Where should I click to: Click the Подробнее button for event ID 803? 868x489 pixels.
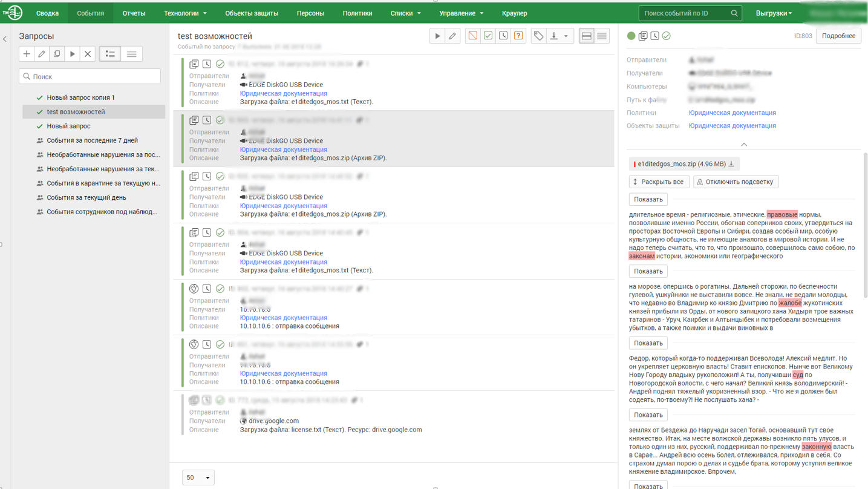point(838,36)
